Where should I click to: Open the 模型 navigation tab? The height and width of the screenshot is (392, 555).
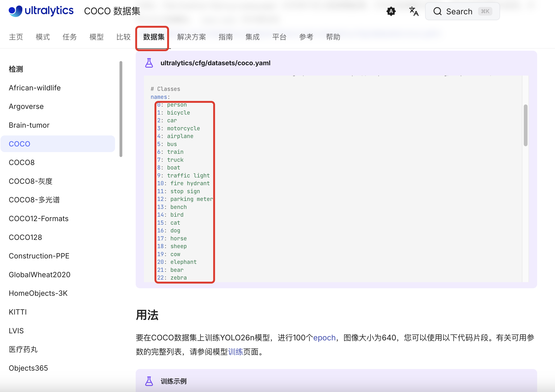(x=96, y=37)
